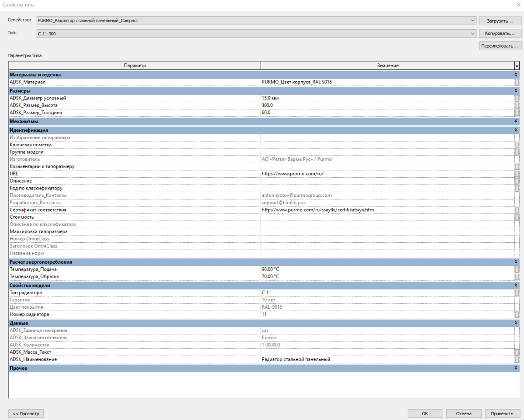Click associate button beside Температура_Подача value
This screenshot has height=420, width=524.
517,270
